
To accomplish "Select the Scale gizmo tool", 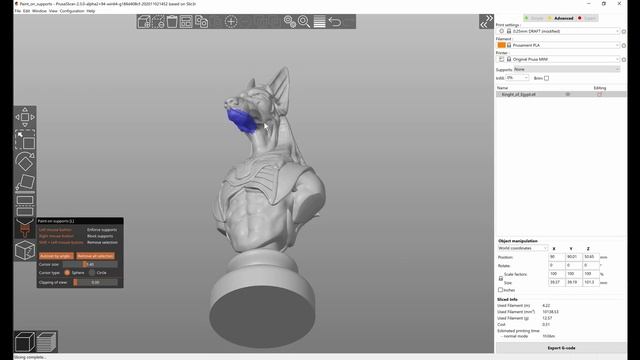I will [25, 140].
